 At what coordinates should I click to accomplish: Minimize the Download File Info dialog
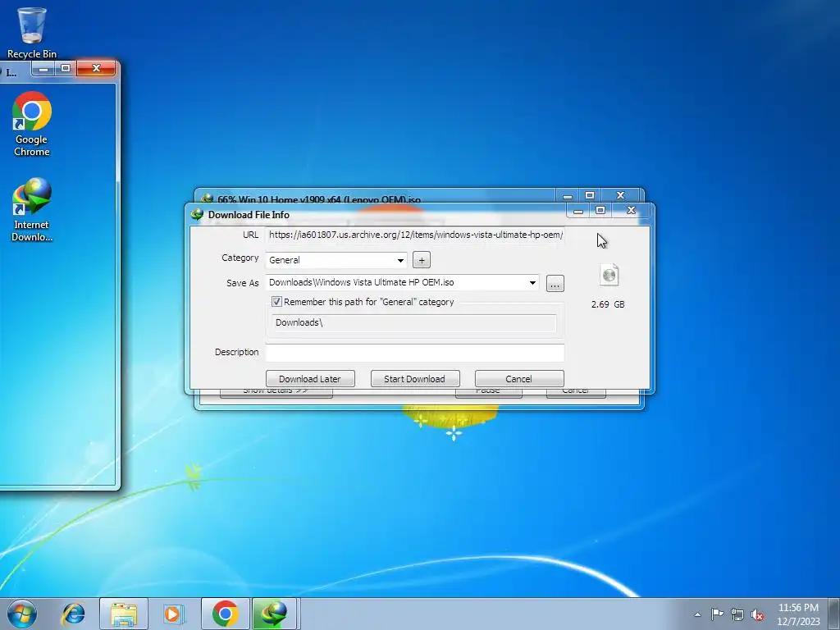click(578, 211)
